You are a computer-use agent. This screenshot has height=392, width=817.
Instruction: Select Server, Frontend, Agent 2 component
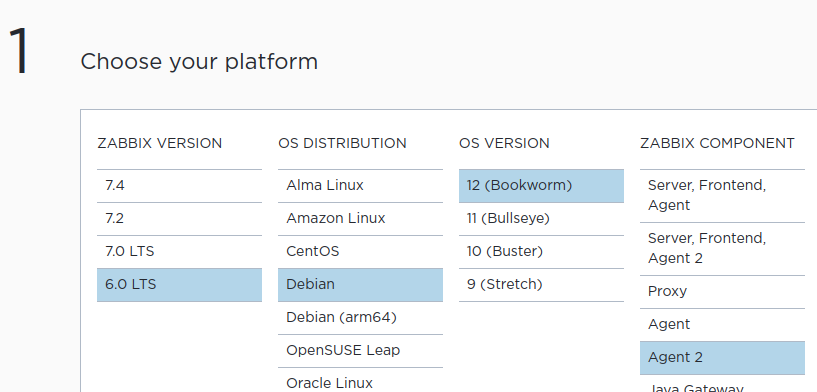tap(722, 249)
